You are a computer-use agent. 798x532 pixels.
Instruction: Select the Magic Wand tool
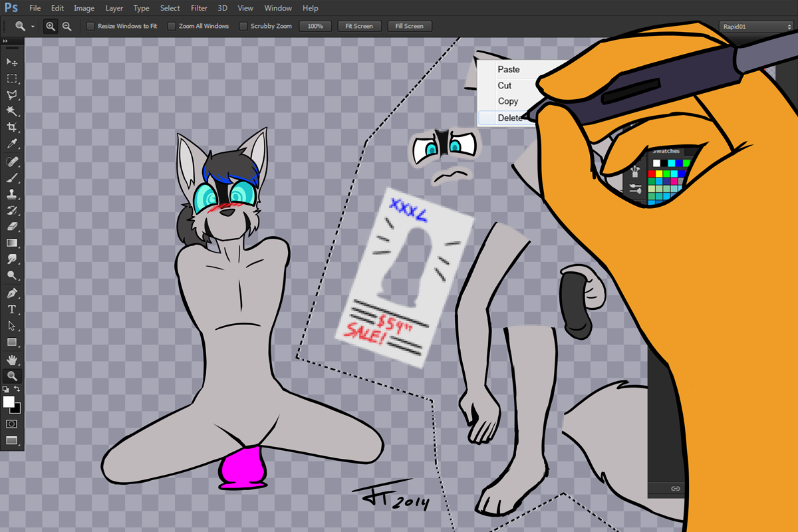(x=12, y=110)
